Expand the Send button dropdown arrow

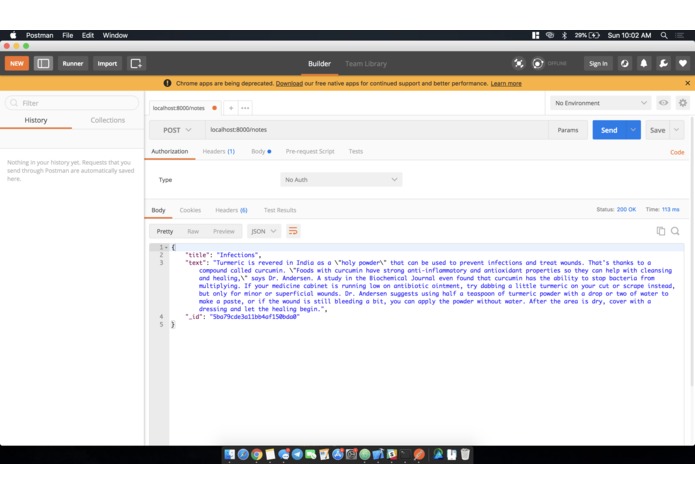[633, 130]
